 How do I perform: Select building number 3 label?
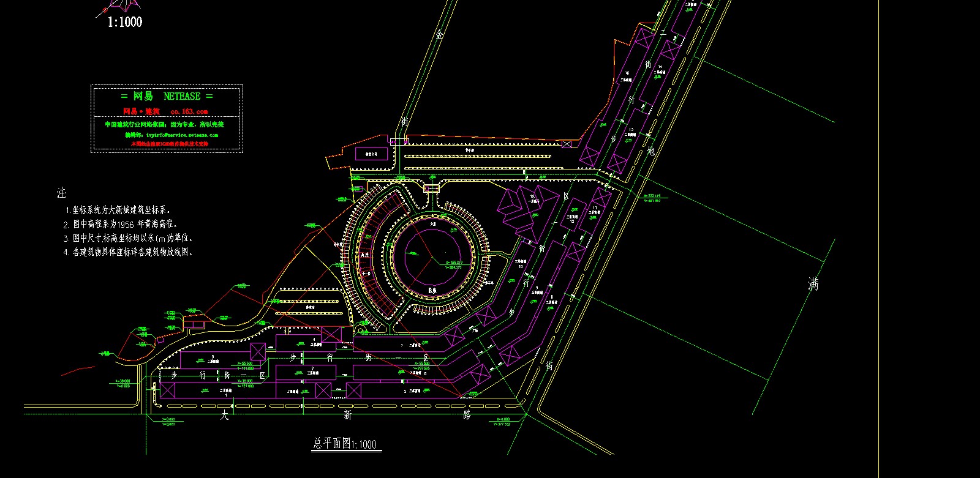pyautogui.click(x=213, y=356)
